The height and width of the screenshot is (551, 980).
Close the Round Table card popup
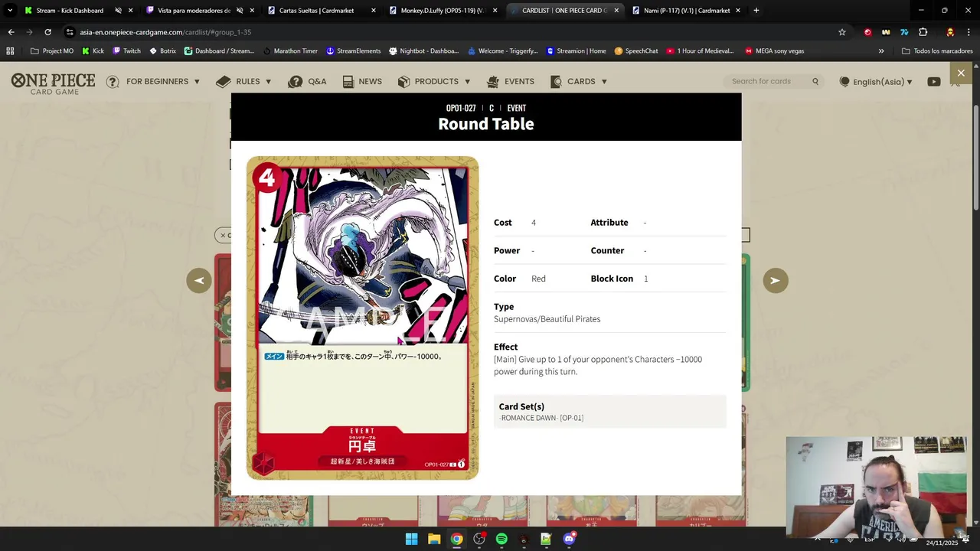pyautogui.click(x=961, y=73)
